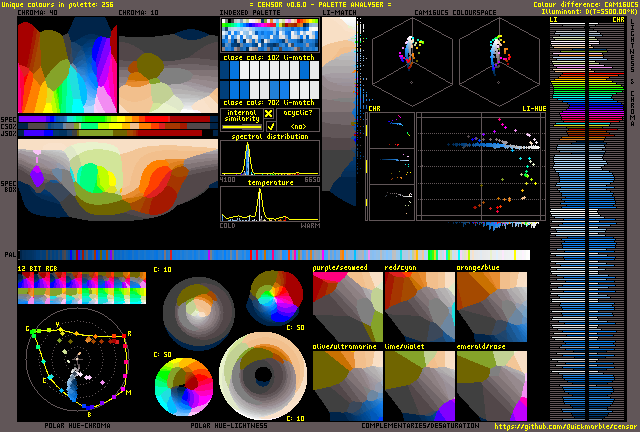This screenshot has width=640, height=432.
Task: Select the saturated C: 50 hue wheel
Action: pos(183,386)
